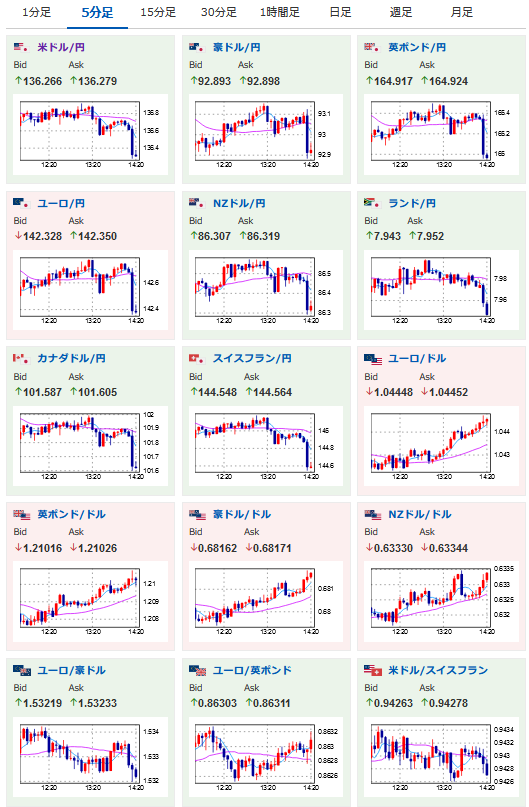Open the ユーロ/円 currency pair link
Image resolution: width=529 pixels, height=807 pixels.
61,203
